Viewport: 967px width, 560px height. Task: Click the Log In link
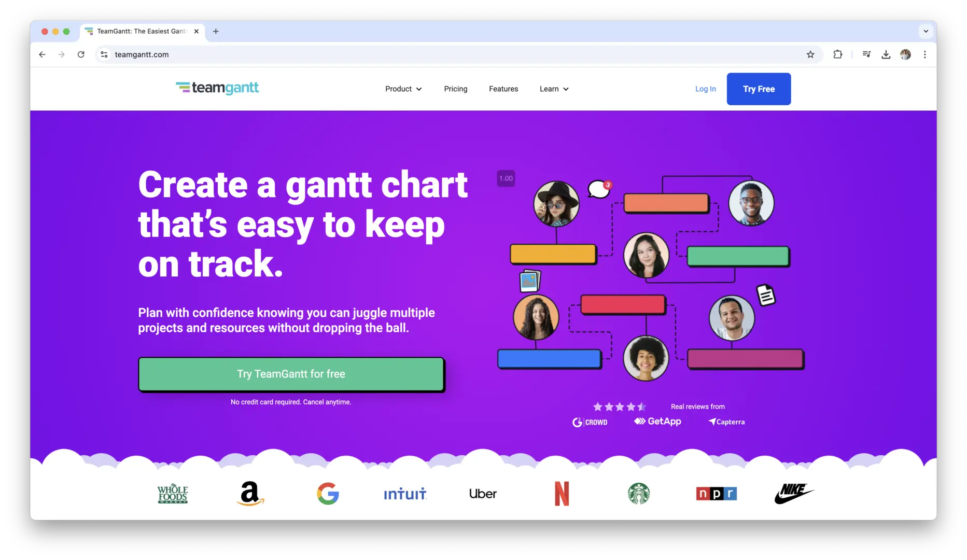coord(705,89)
